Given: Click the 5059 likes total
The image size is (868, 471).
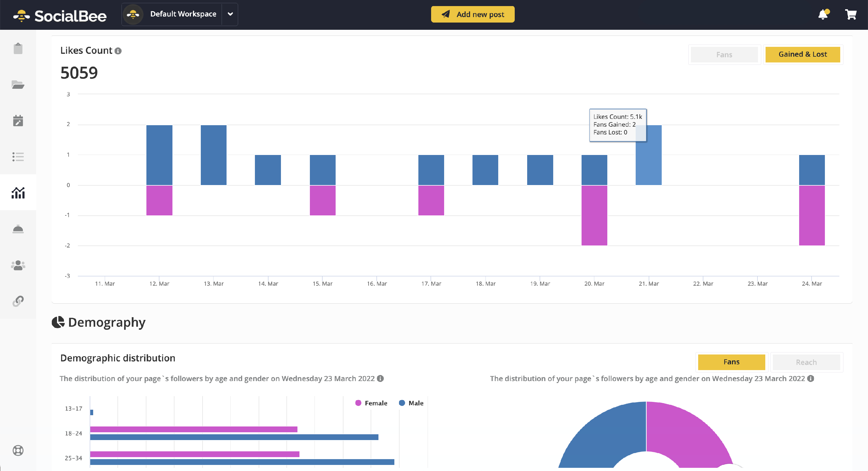Looking at the screenshot, I should point(79,73).
